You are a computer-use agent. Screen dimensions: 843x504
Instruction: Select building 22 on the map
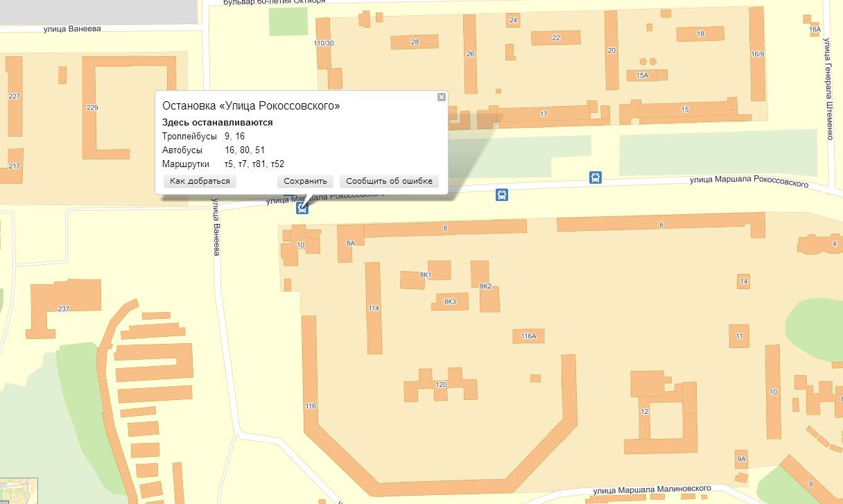(x=556, y=37)
